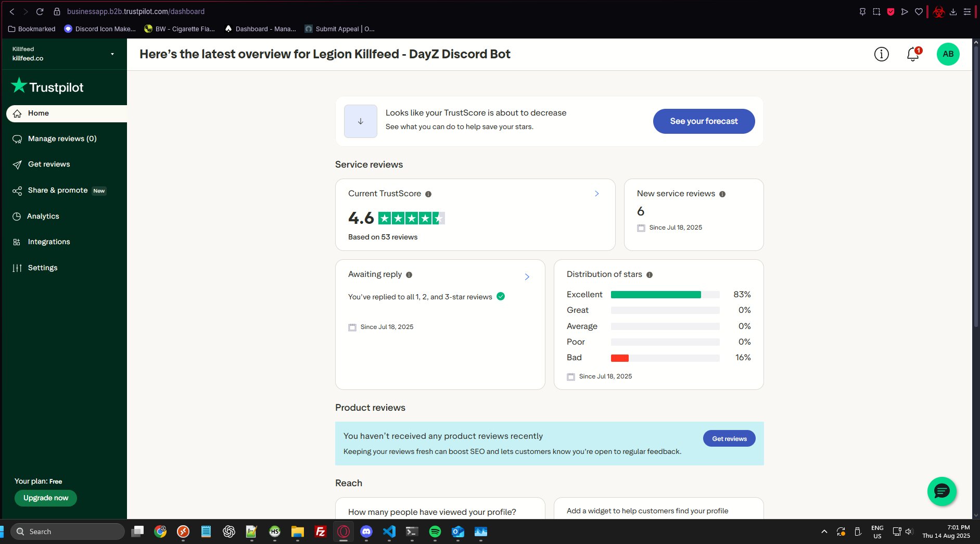Click the site lock icon in address bar
The height and width of the screenshot is (544, 980).
tap(57, 11)
